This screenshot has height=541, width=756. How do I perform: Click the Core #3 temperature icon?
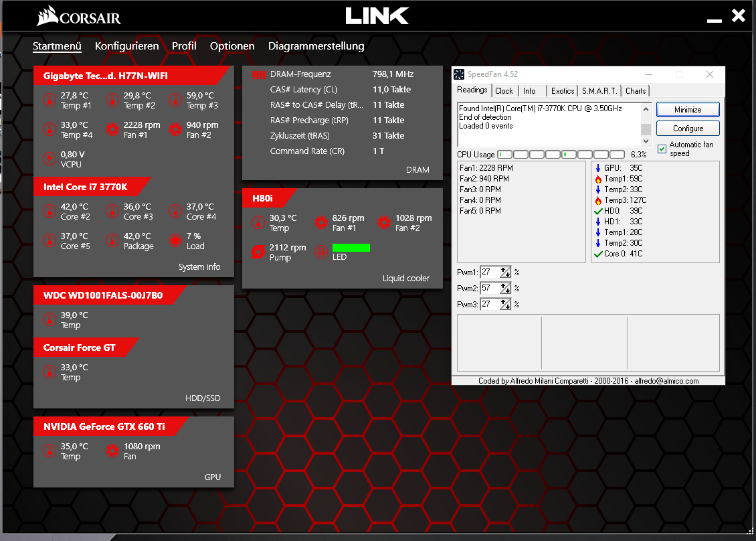coord(112,212)
